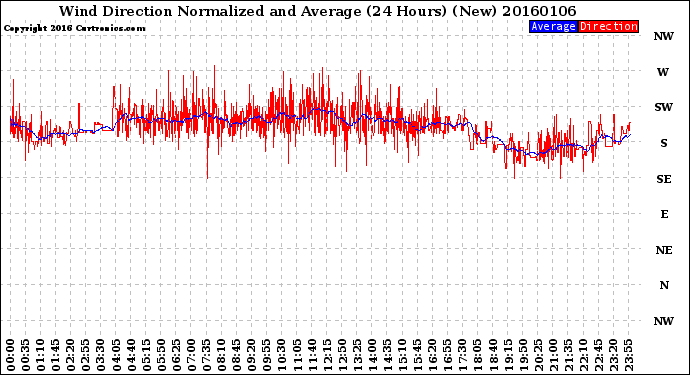The image size is (690, 375).
Task: Click the 13:25 time axis label
Action: point(357,355)
